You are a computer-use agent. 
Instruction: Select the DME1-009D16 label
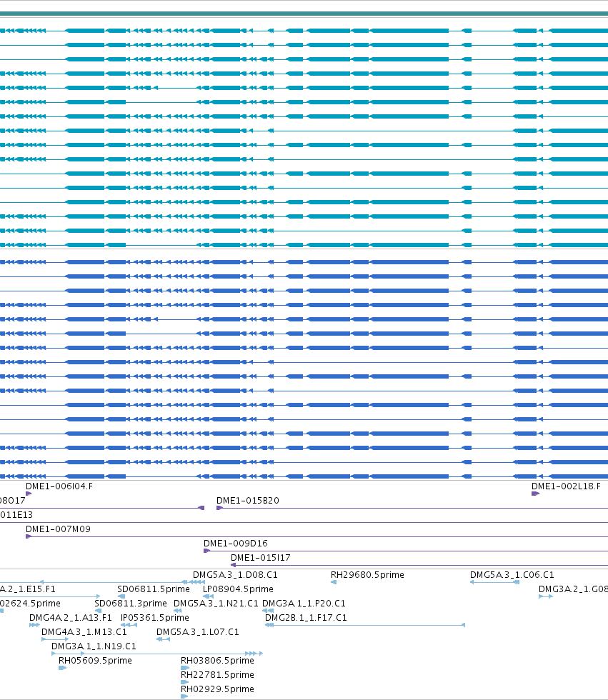(x=235, y=544)
